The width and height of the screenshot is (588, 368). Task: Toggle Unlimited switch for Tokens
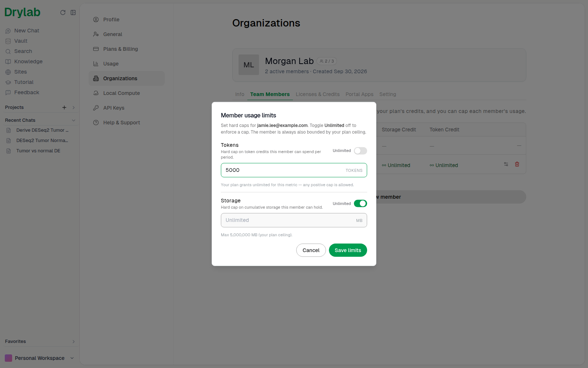361,151
